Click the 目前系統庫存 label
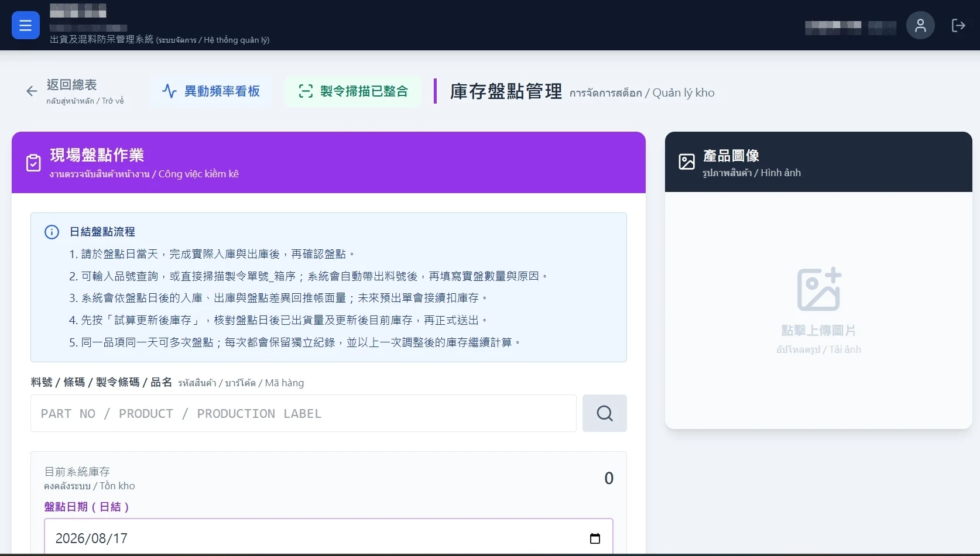 (x=77, y=472)
